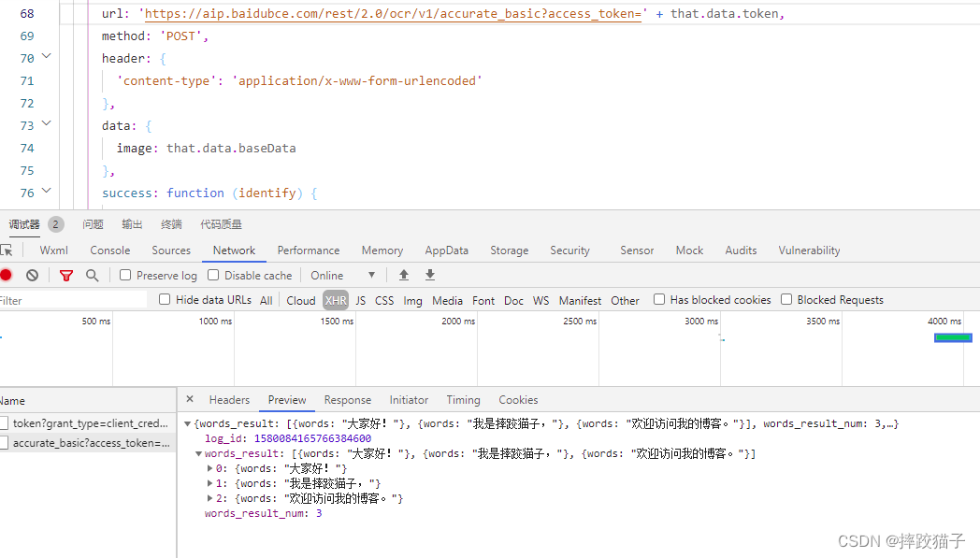Open network search with the magnifier icon
The width and height of the screenshot is (980, 558).
[92, 275]
